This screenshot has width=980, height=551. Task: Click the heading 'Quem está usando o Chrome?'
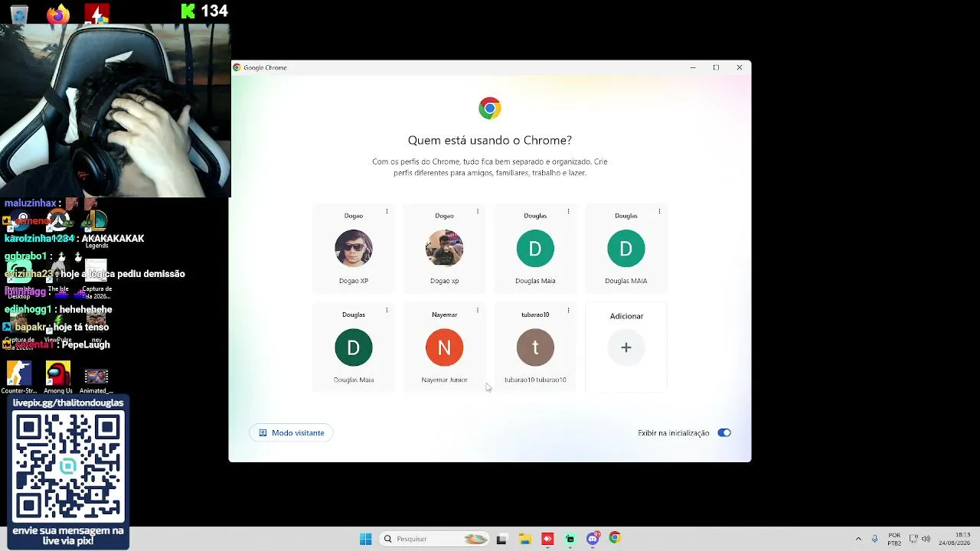point(490,140)
